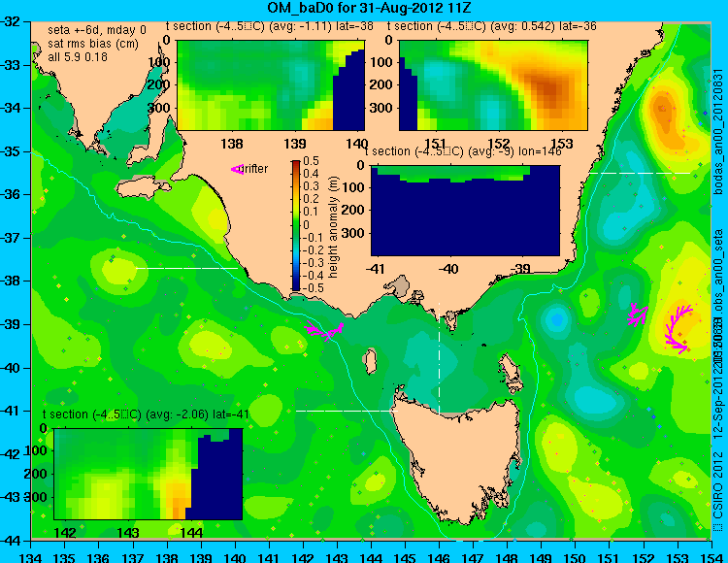
Task: Click the magenta drifter track near longitude 153
Action: tap(678, 329)
